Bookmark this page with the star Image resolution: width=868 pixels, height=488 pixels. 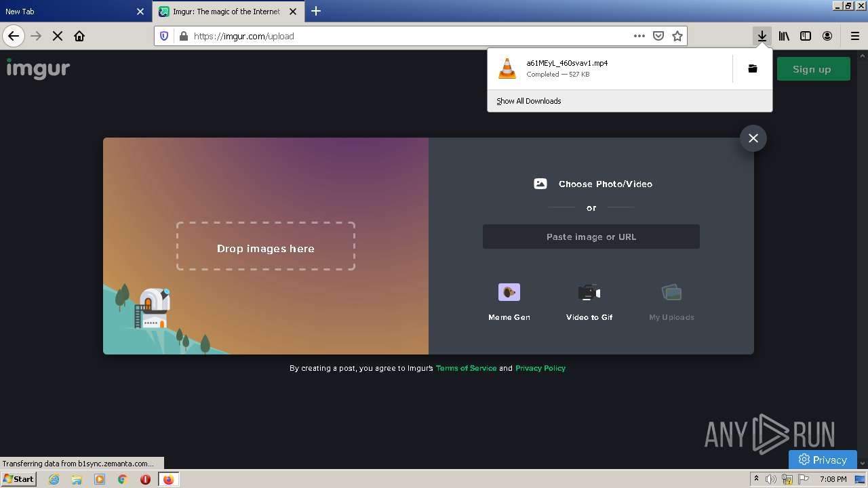(x=677, y=36)
